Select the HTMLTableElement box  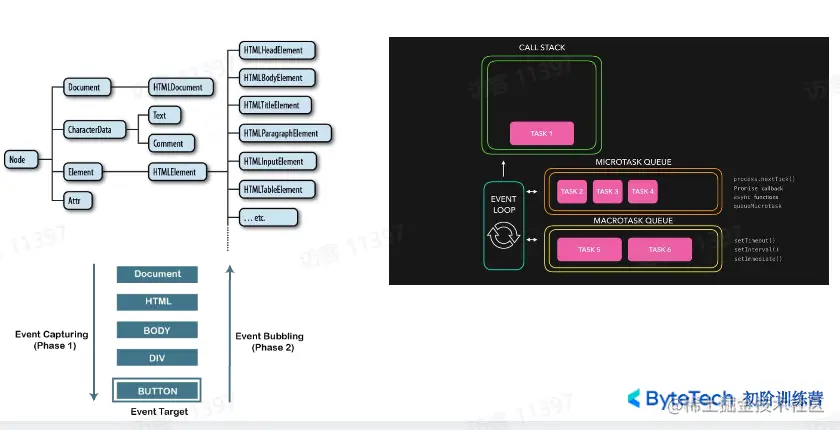(x=277, y=189)
